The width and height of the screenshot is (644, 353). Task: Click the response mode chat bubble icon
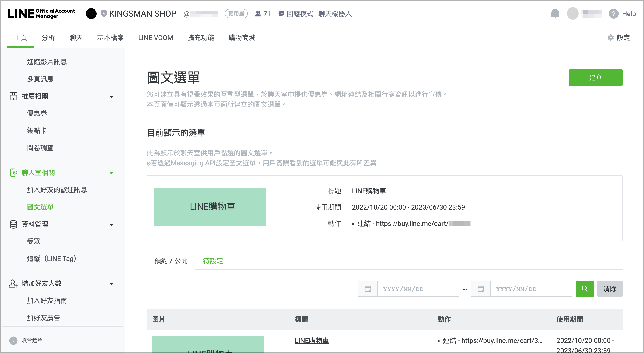click(281, 13)
